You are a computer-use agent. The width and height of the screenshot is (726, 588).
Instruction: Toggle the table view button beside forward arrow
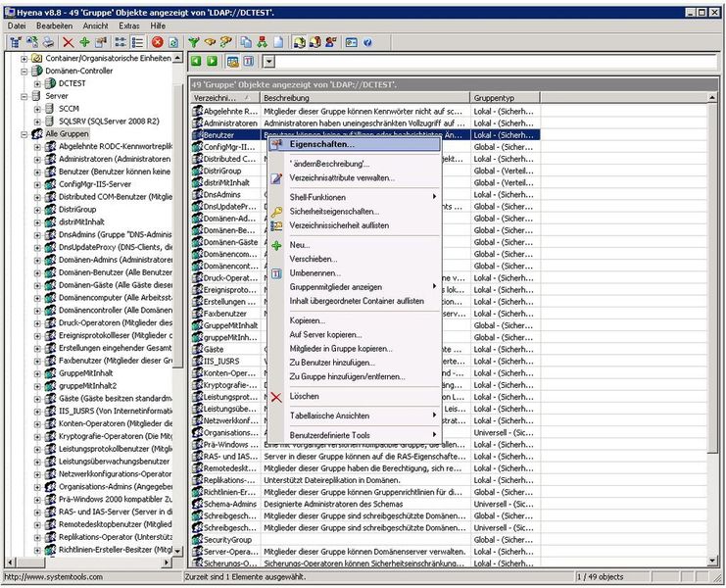click(233, 61)
